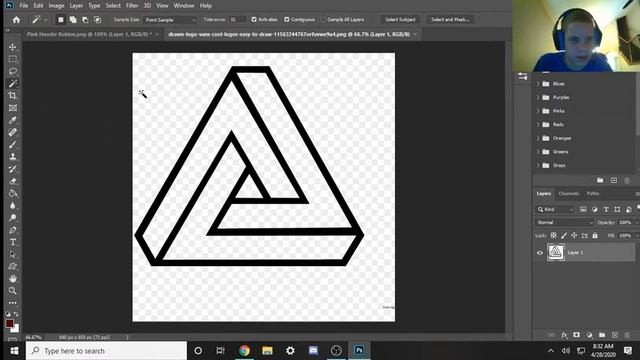The width and height of the screenshot is (640, 360).
Task: Expand the Reds swatch group
Action: [538, 124]
